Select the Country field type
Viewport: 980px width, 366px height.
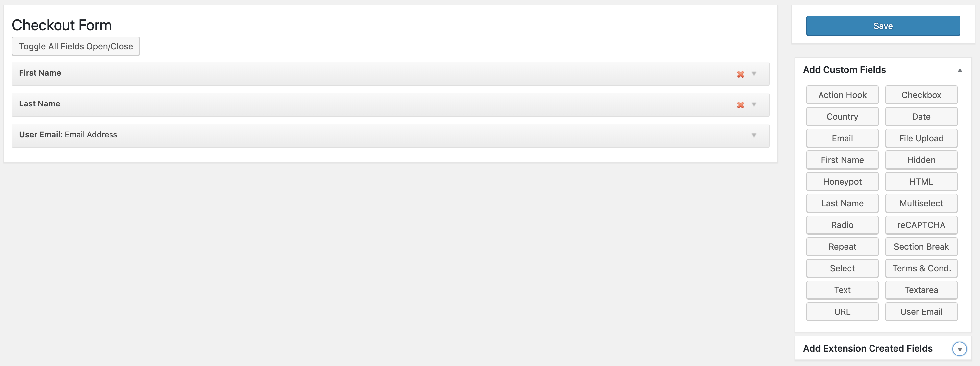pyautogui.click(x=843, y=116)
